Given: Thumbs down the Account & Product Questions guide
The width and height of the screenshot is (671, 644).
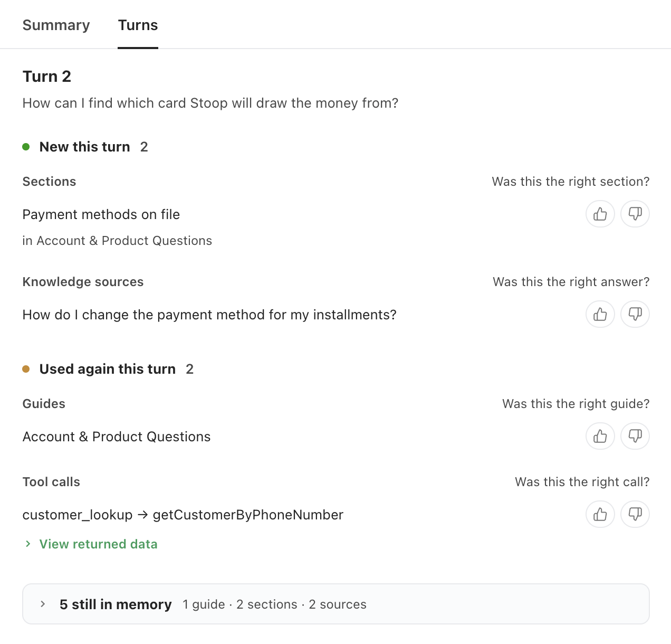Looking at the screenshot, I should [x=635, y=436].
